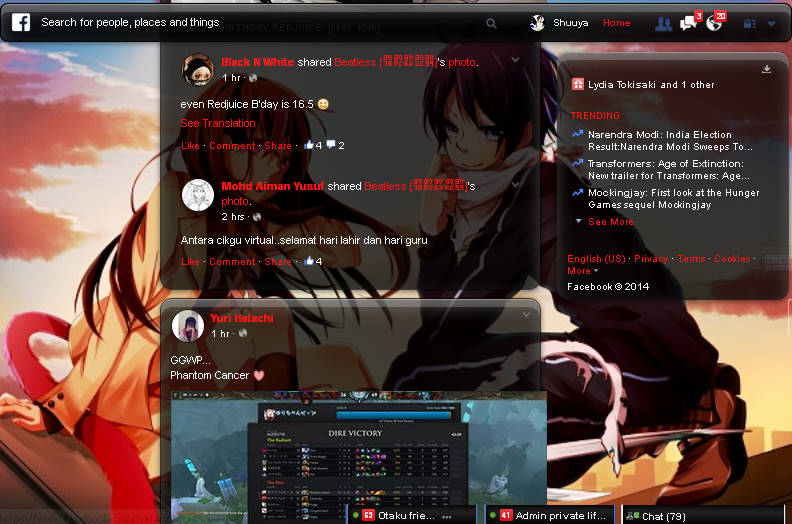Open the options chevron on Black N White's post
The height and width of the screenshot is (524, 792).
(515, 60)
